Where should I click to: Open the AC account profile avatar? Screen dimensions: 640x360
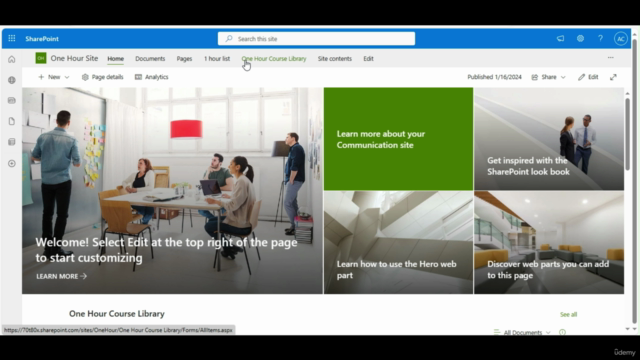click(x=621, y=39)
